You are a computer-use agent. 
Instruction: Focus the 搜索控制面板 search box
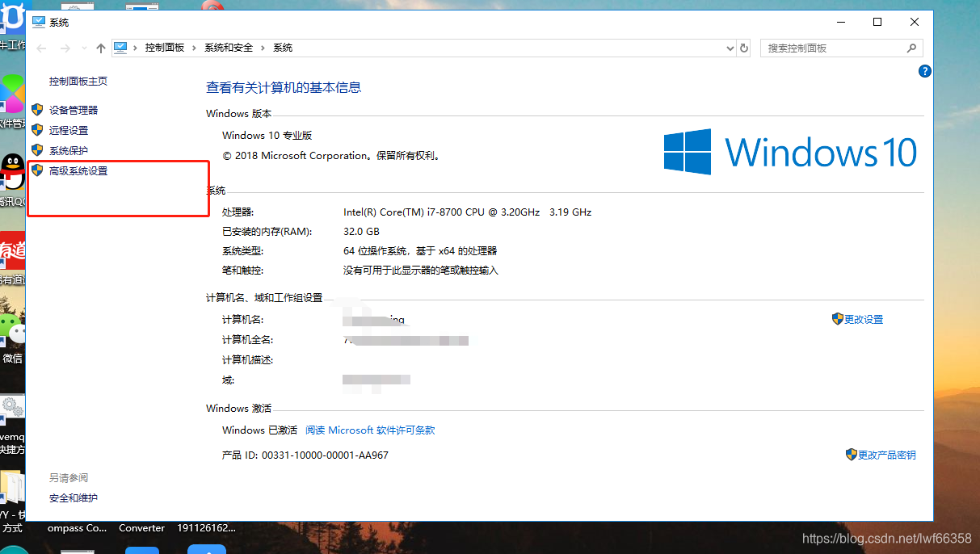tap(842, 48)
